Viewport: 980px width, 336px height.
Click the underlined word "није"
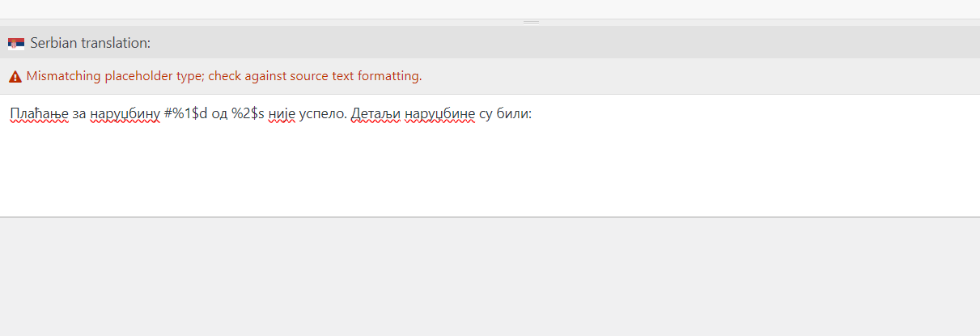(x=282, y=114)
